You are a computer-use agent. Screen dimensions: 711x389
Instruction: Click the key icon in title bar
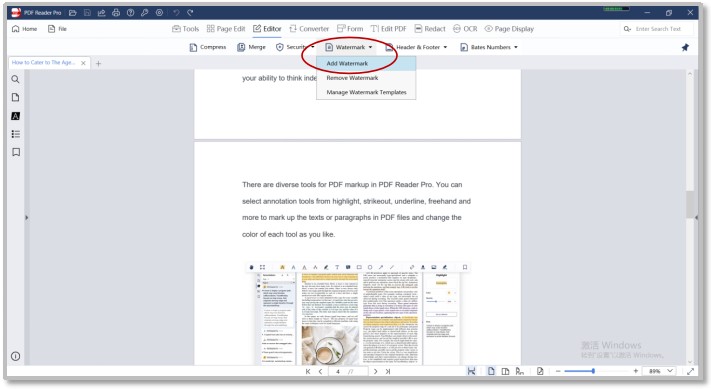pyautogui.click(x=145, y=13)
